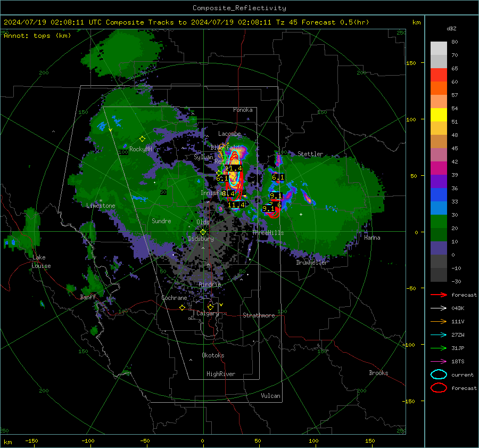Click the dBZ legend heading
Image resolution: width=479 pixels, height=448 pixels.
click(x=451, y=29)
